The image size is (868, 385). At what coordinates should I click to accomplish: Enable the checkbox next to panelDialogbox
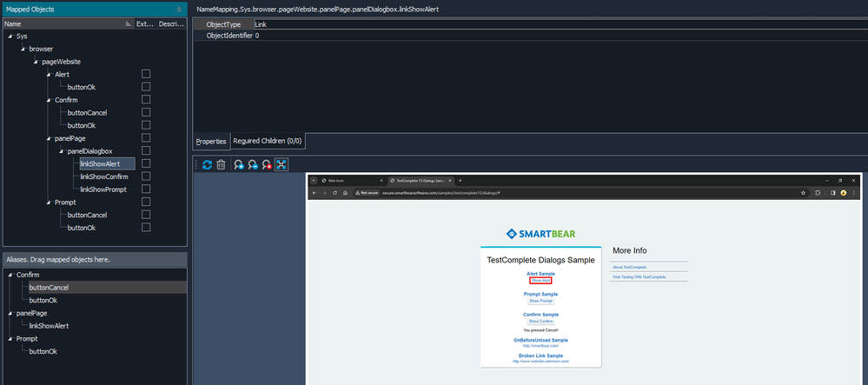[x=146, y=151]
